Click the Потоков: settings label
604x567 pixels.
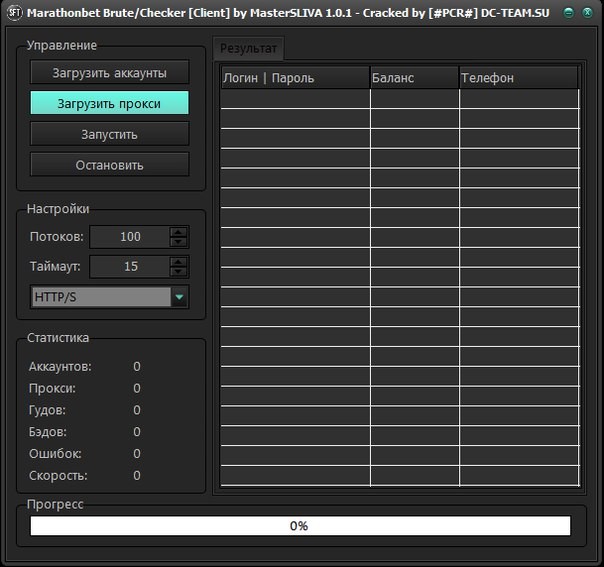pyautogui.click(x=57, y=237)
